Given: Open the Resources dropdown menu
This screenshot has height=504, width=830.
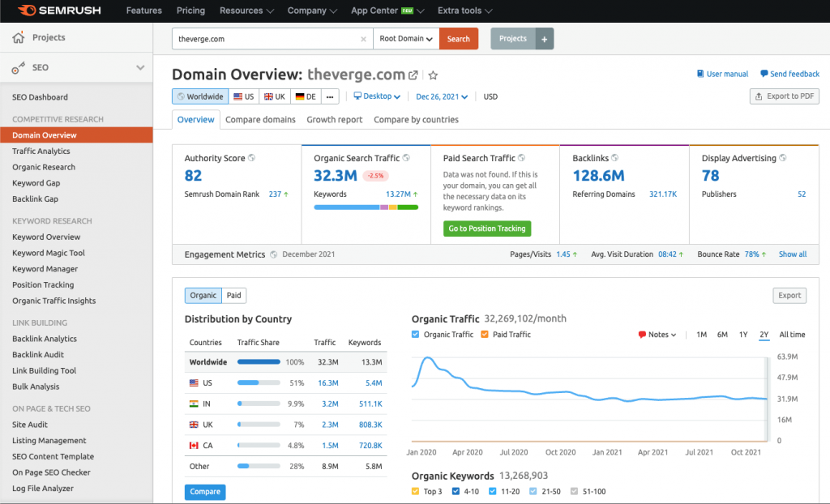Looking at the screenshot, I should point(246,11).
